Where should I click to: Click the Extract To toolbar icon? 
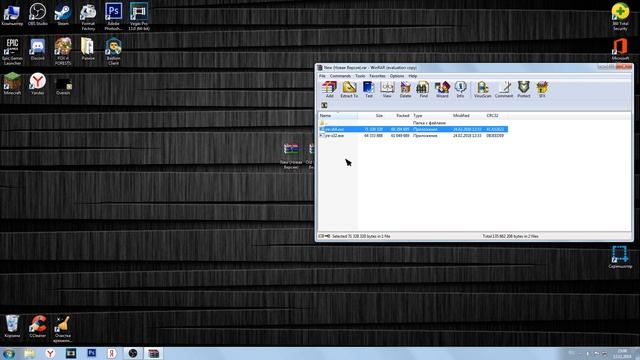pyautogui.click(x=349, y=89)
